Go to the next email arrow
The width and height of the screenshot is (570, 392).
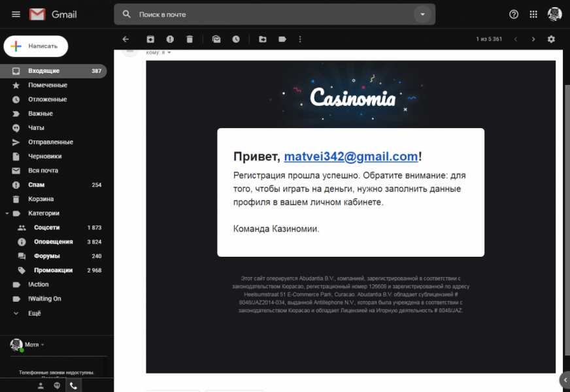pos(533,39)
